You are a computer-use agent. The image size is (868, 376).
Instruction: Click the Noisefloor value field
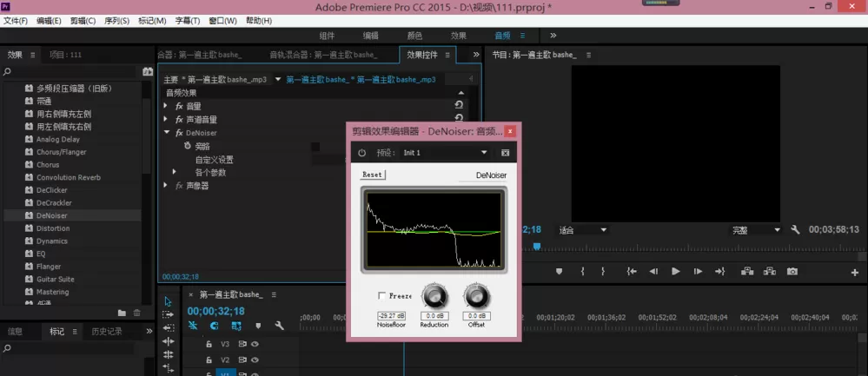pyautogui.click(x=391, y=316)
